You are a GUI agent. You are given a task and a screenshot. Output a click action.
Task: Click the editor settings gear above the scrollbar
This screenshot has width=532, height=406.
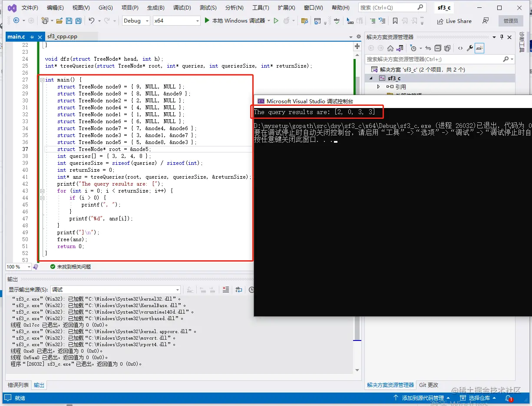pyautogui.click(x=358, y=36)
